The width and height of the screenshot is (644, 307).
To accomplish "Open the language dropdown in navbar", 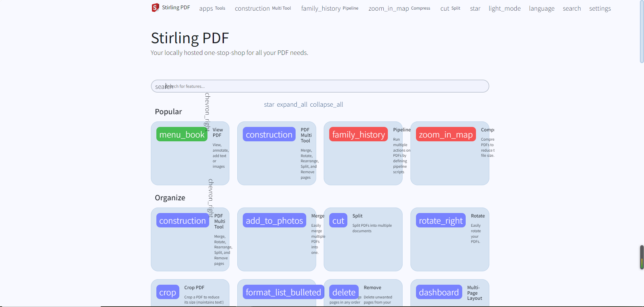I will [x=541, y=9].
